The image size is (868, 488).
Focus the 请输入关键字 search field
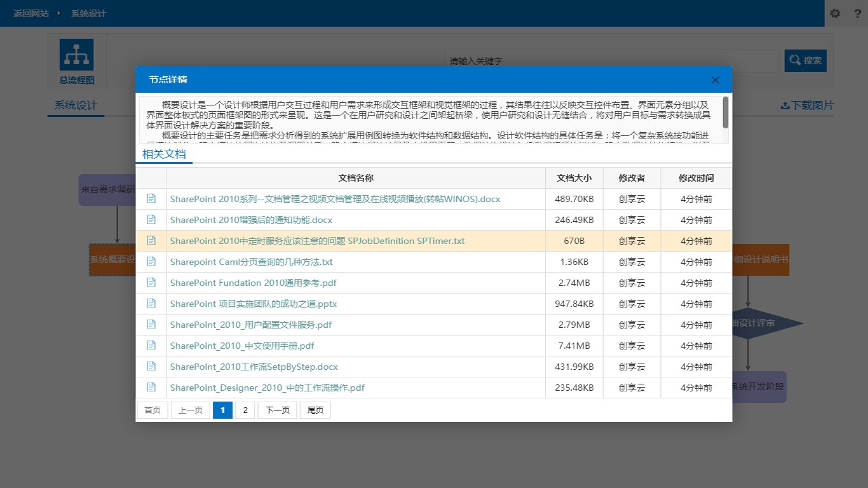tap(612, 61)
